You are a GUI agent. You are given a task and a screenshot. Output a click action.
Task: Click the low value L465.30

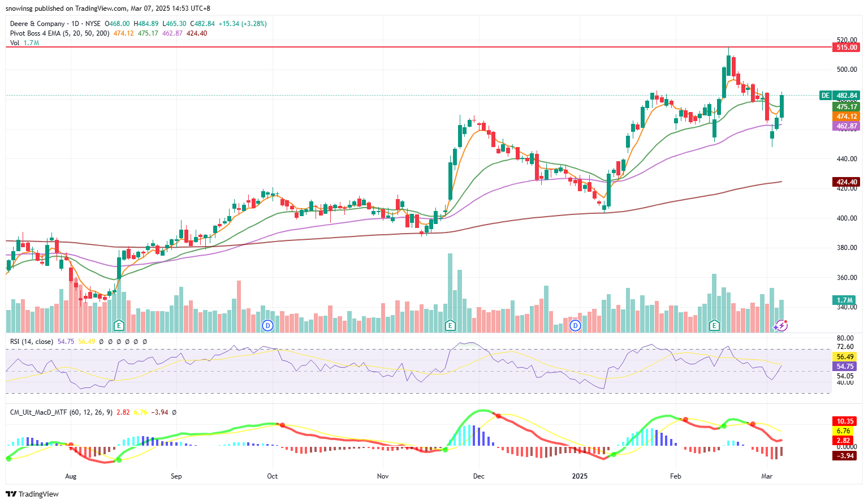174,24
